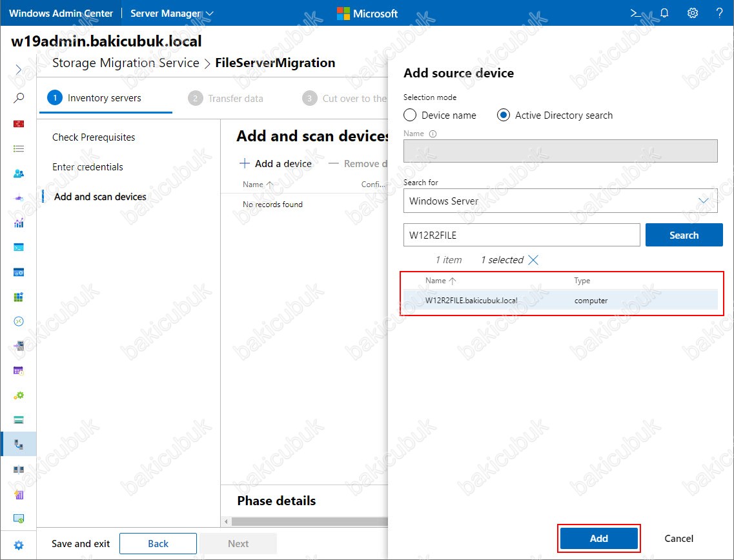Open the Remote Desktop circle icon

tap(19, 321)
